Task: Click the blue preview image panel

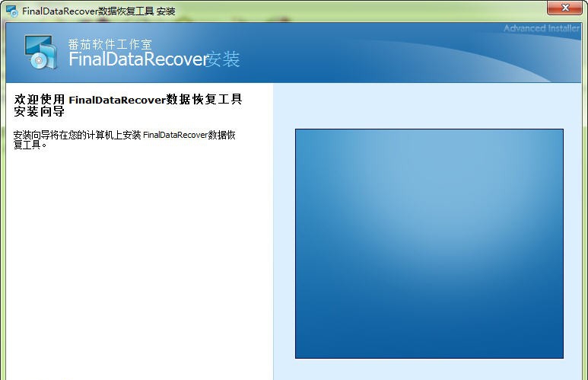Action: tap(429, 244)
